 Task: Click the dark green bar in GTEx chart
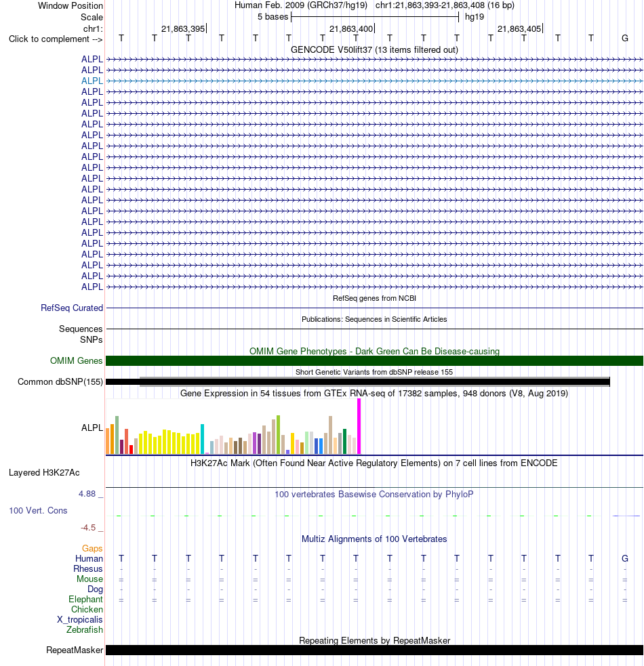click(x=345, y=442)
